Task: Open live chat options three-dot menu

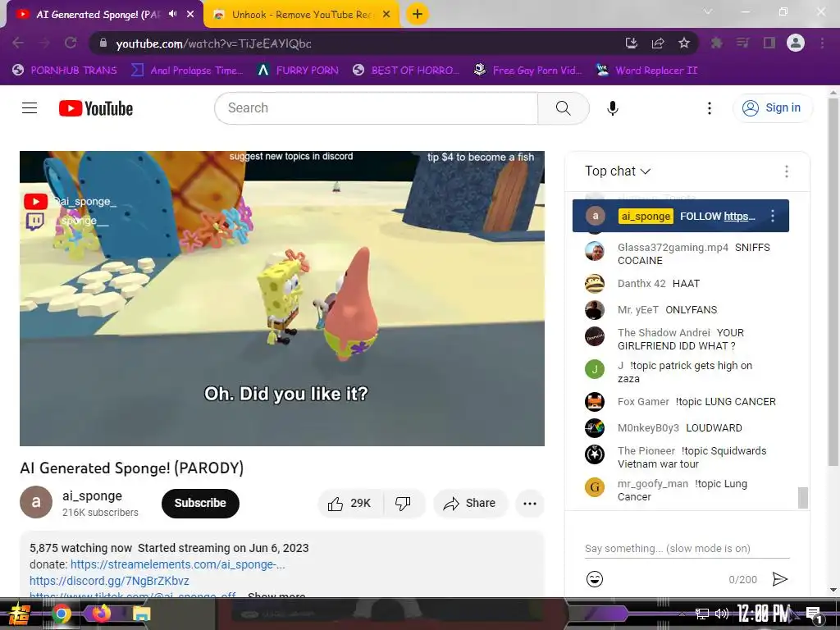Action: (786, 171)
